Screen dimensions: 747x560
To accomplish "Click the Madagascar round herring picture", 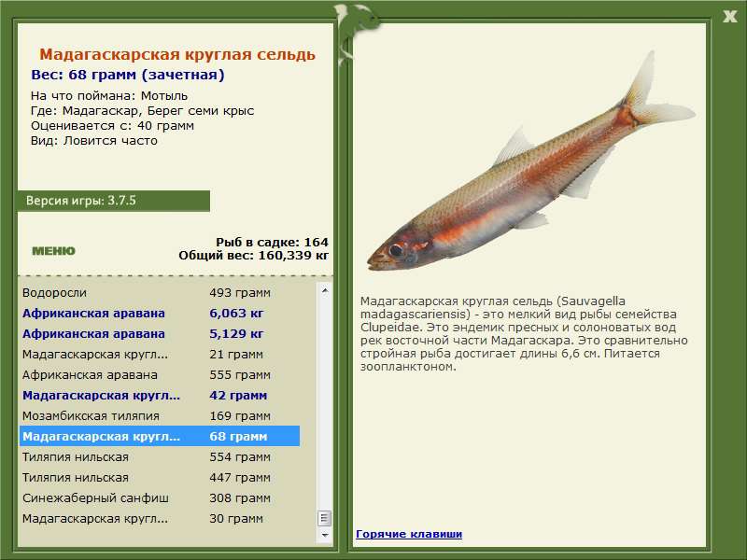I will coord(530,161).
